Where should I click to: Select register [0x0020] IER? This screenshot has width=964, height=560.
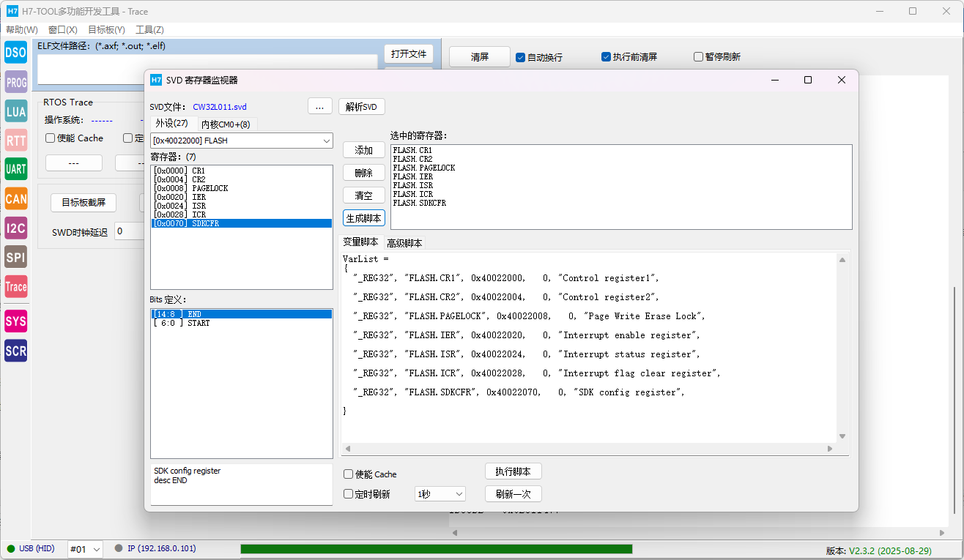pos(241,197)
